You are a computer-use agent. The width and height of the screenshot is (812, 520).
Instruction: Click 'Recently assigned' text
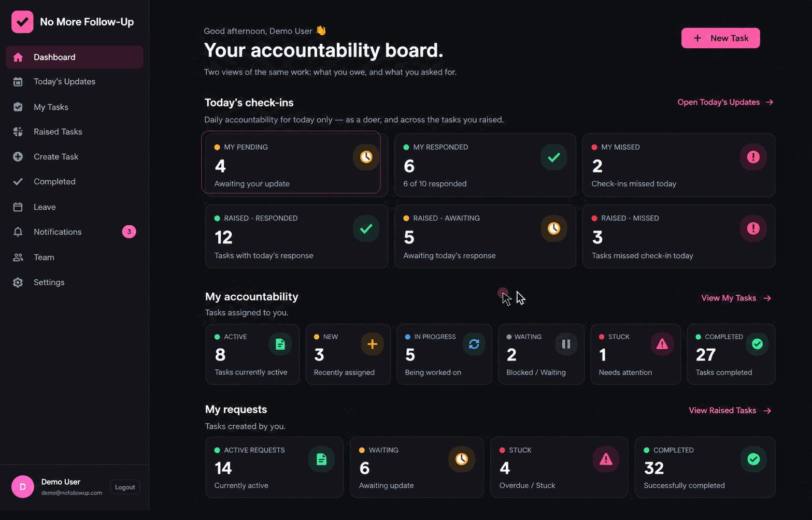click(344, 372)
